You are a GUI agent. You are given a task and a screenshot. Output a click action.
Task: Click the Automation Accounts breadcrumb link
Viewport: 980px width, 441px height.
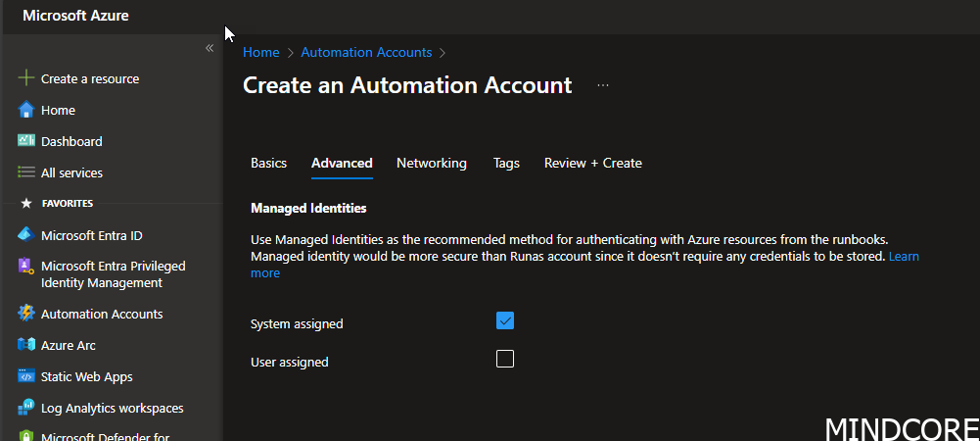tap(366, 52)
